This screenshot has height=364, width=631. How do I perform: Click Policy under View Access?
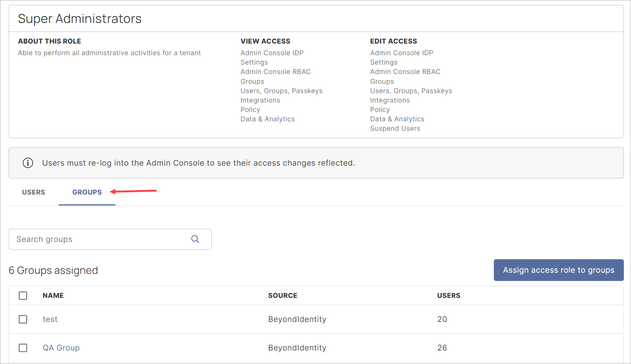250,110
